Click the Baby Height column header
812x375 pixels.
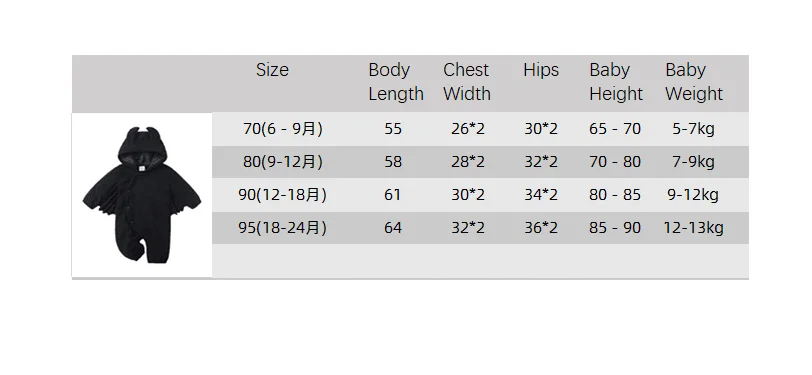coord(616,82)
